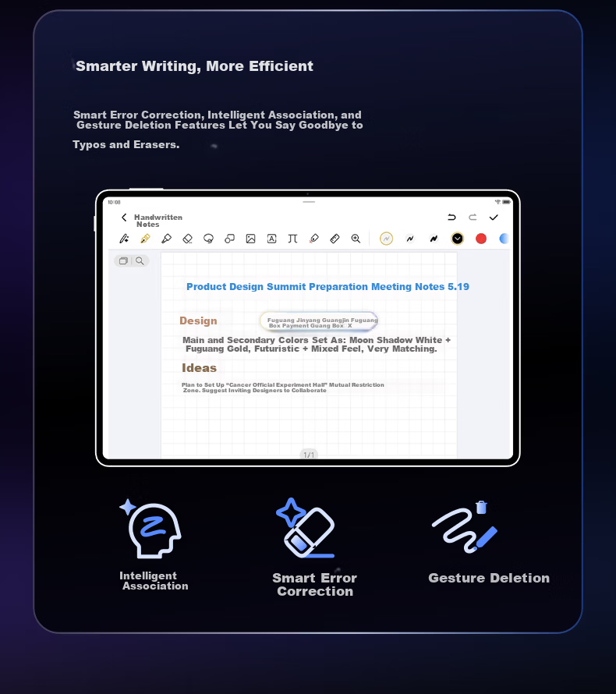Click the Handwritten Notes title

pyautogui.click(x=158, y=221)
